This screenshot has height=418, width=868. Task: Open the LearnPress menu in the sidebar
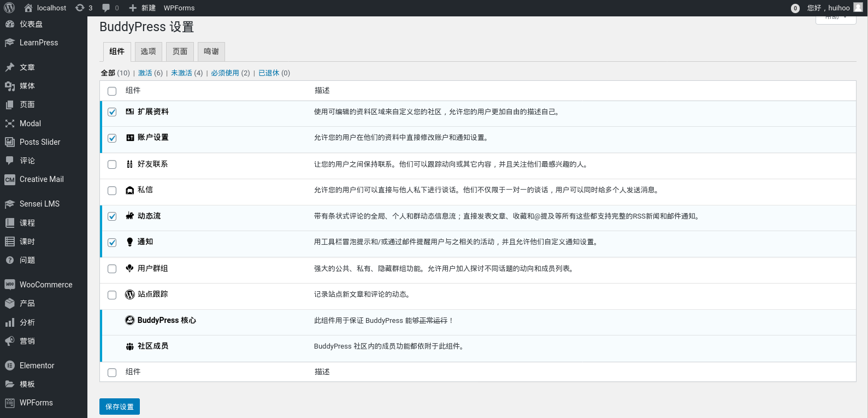(x=38, y=43)
